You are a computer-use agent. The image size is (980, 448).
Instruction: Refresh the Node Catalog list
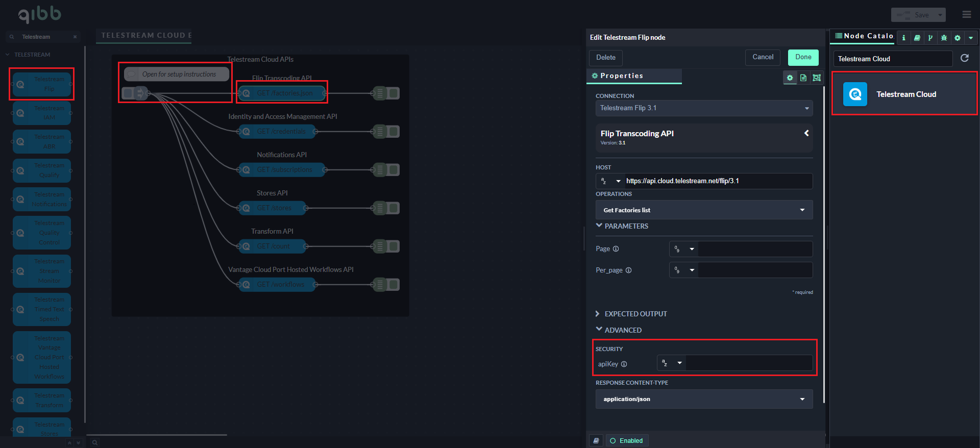(965, 58)
